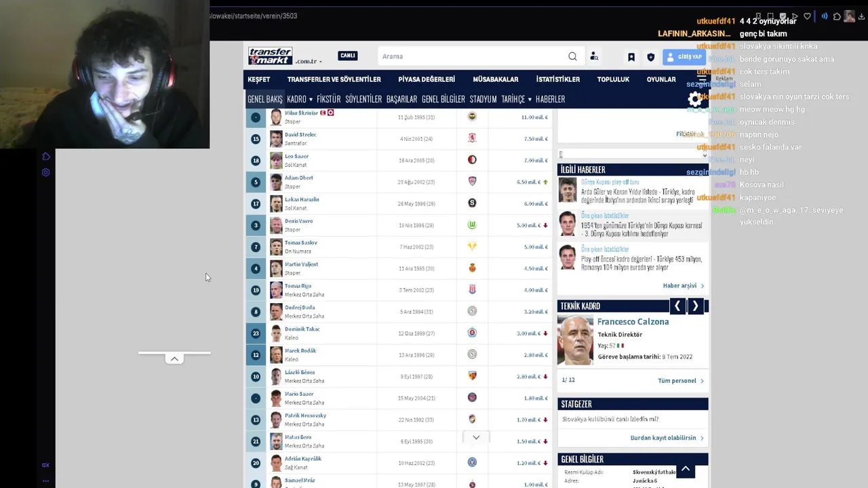
Task: Open David Strelec's club crest
Action: [x=472, y=138]
